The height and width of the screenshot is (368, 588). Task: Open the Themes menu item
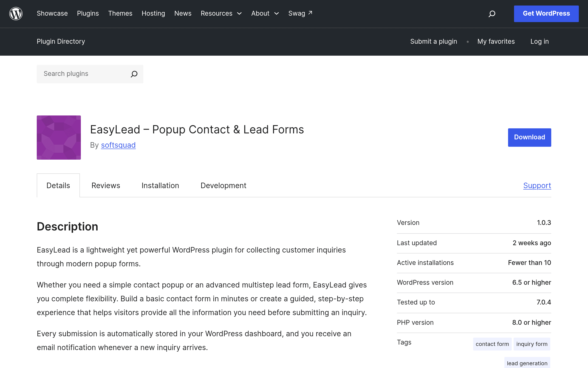[x=120, y=13]
